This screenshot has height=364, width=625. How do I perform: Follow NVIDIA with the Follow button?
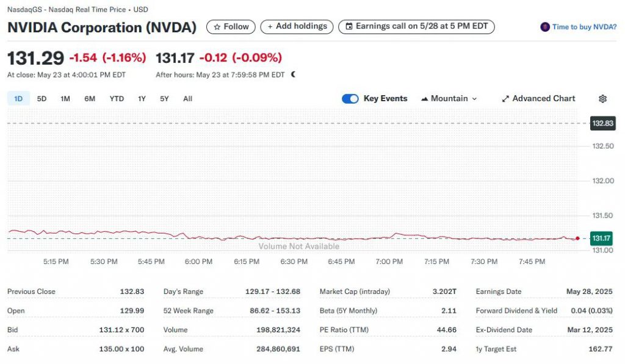click(231, 27)
